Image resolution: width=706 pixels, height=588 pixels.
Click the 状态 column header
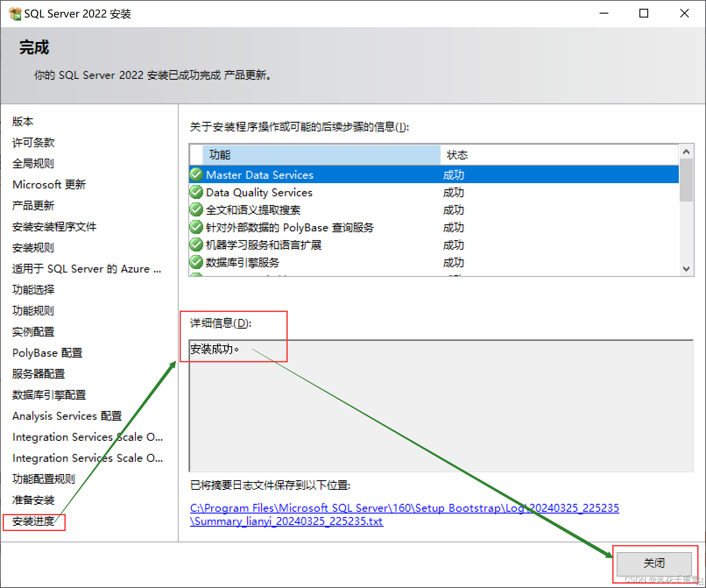pos(560,155)
